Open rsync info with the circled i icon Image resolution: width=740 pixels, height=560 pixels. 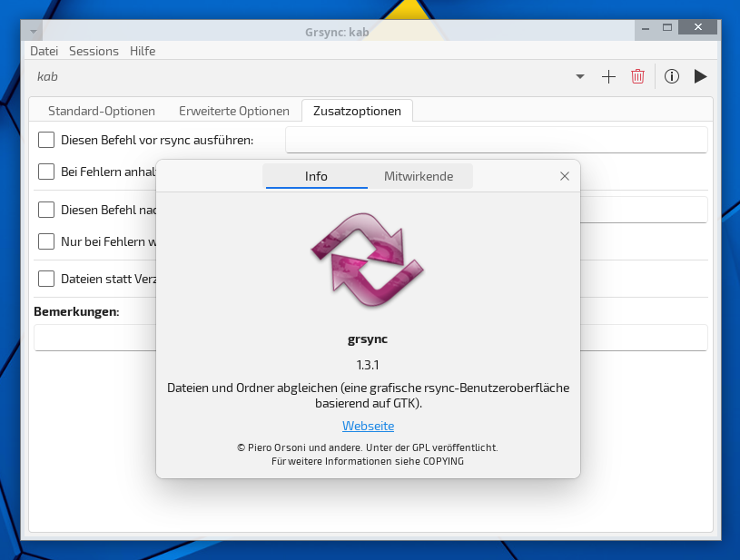point(672,76)
